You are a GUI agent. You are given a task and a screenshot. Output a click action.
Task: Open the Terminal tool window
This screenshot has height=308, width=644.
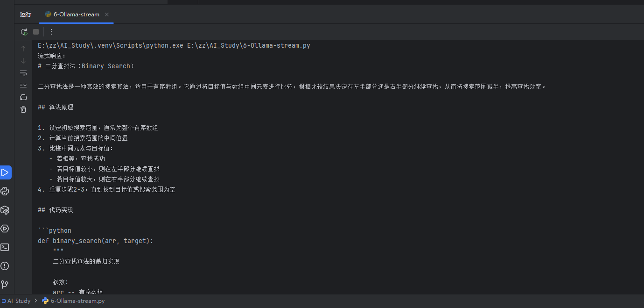(x=5, y=247)
